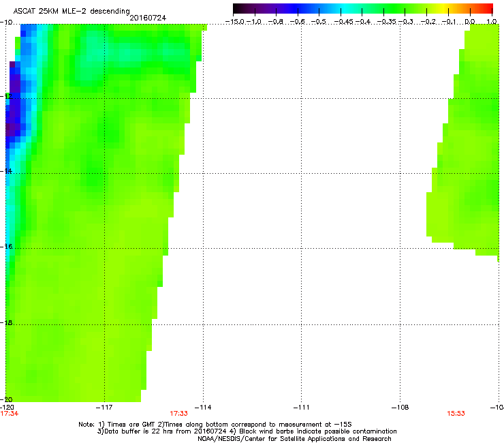
Task: Click the 'Times are GMT' note line
Action: (x=215, y=425)
